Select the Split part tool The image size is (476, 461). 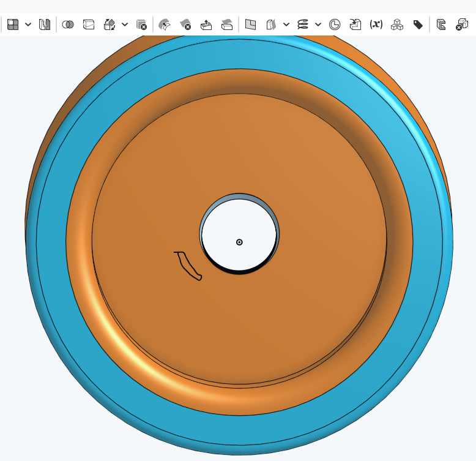pyautogui.click(x=89, y=24)
